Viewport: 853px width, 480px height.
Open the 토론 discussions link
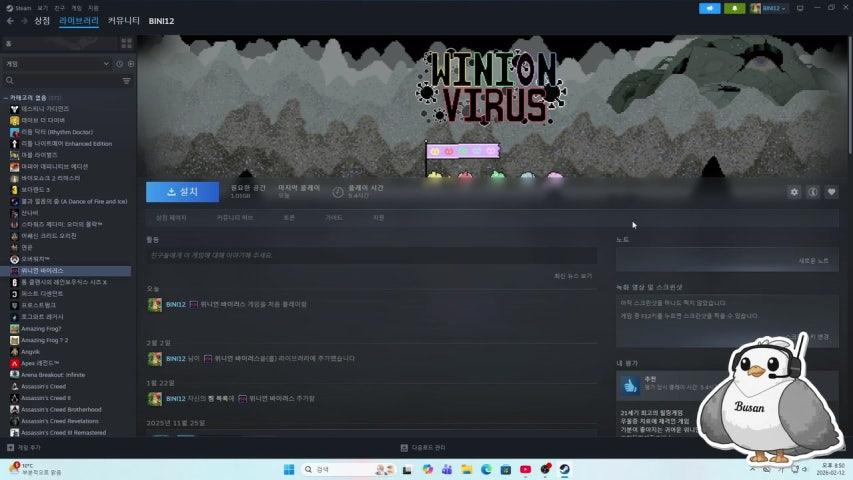(x=289, y=218)
